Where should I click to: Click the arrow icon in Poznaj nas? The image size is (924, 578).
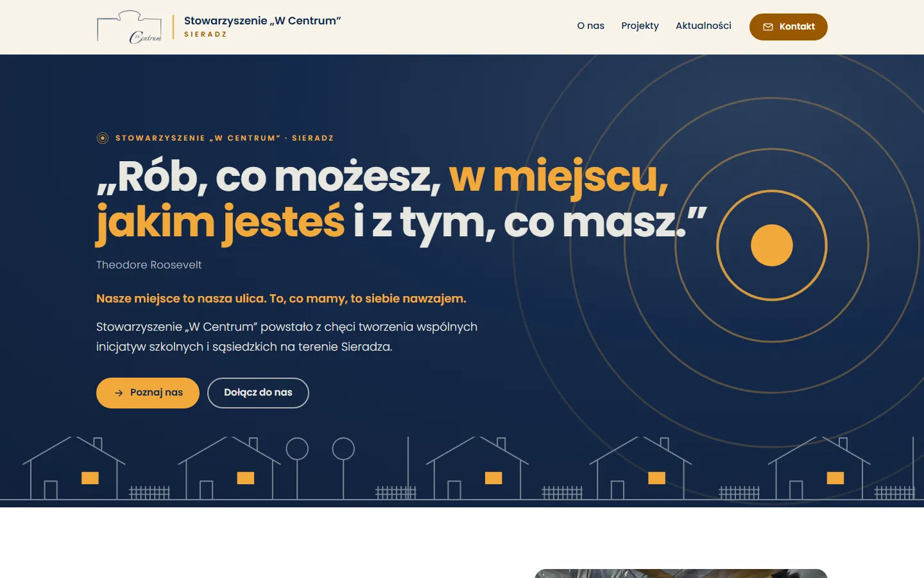pyautogui.click(x=119, y=393)
